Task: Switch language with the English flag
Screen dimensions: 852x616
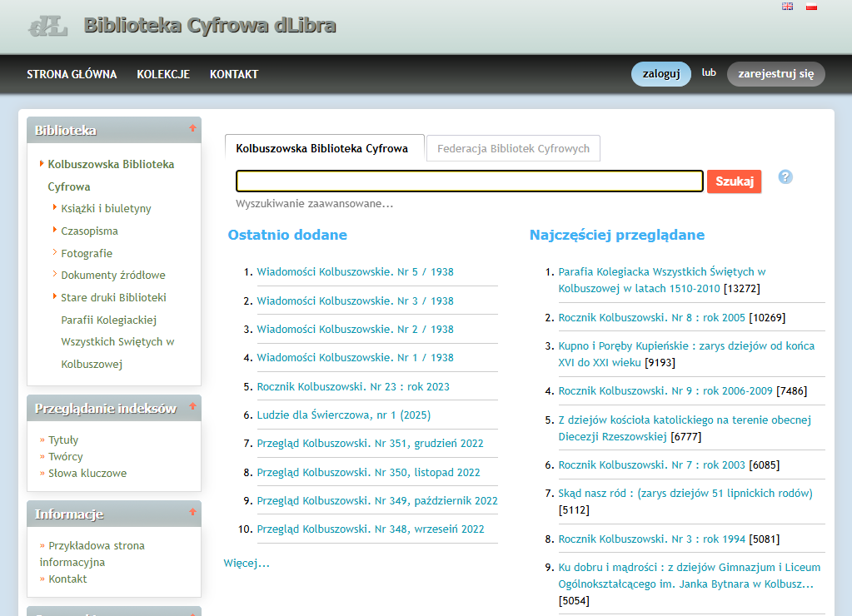Action: [x=787, y=7]
